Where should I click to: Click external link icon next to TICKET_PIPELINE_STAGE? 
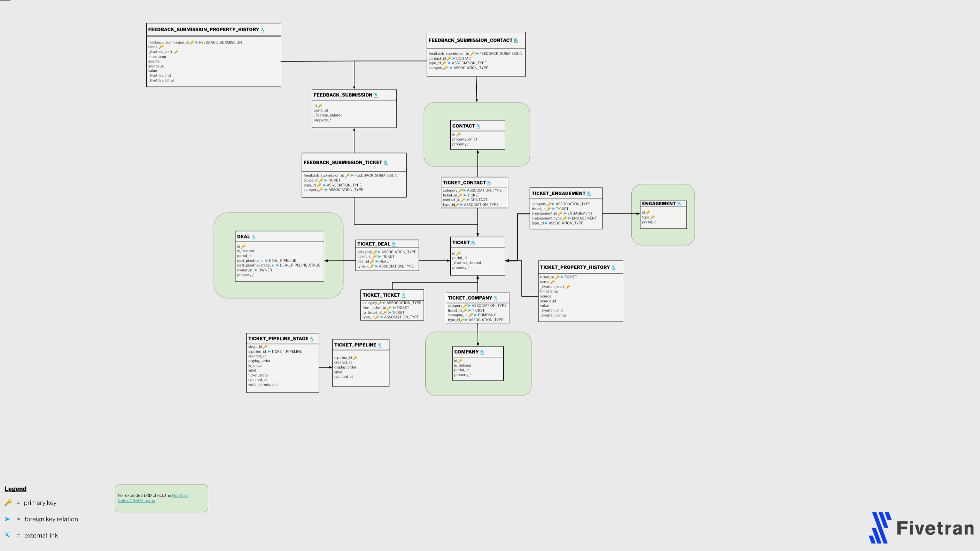(x=312, y=339)
